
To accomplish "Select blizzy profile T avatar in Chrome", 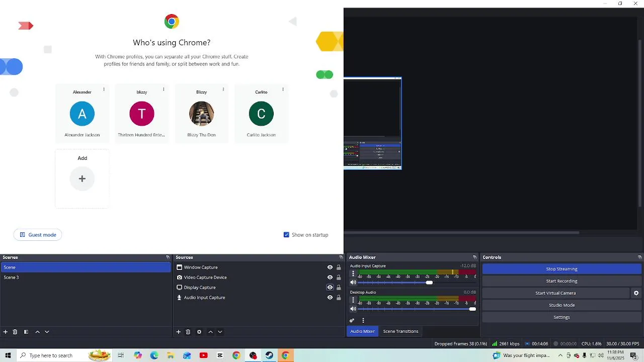I will pyautogui.click(x=142, y=114).
